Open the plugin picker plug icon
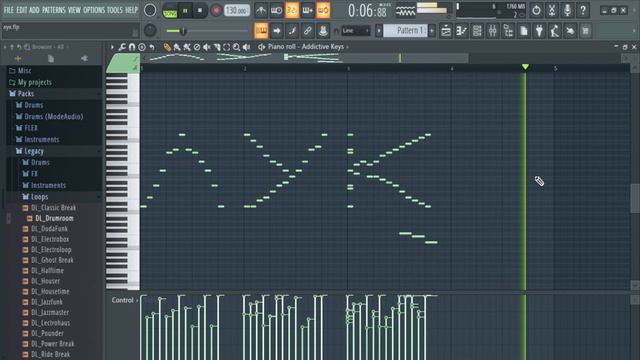The width and height of the screenshot is (640, 360). pos(539,31)
